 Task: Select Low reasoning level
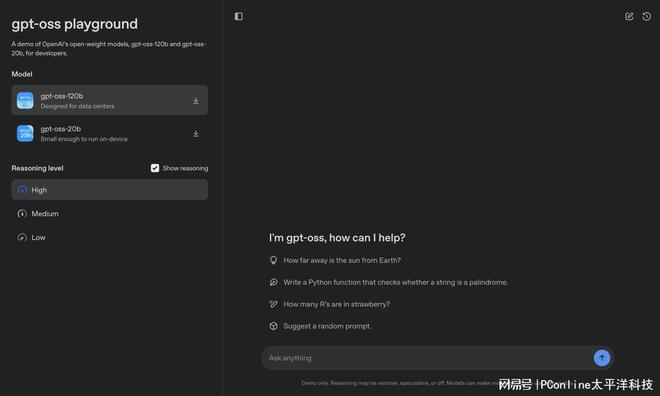[x=109, y=237]
